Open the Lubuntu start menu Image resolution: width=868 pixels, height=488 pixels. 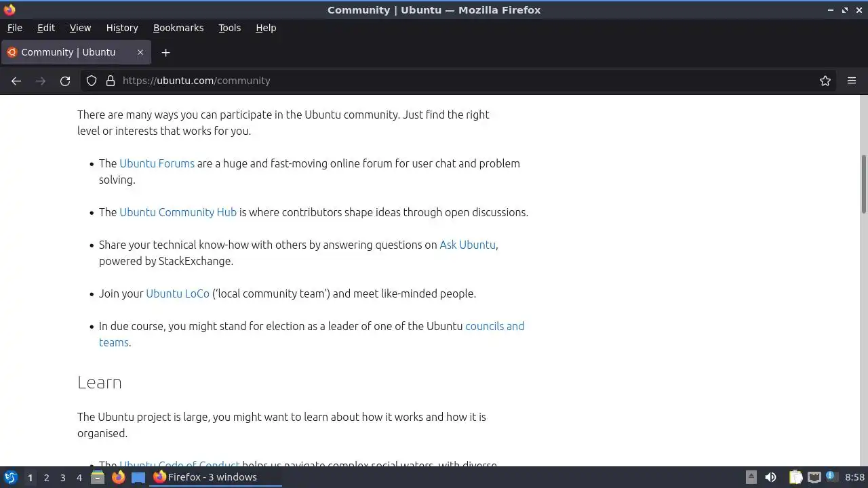[10, 477]
